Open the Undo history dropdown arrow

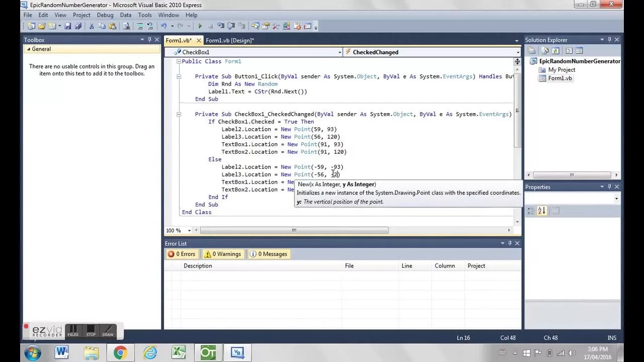[x=172, y=26]
